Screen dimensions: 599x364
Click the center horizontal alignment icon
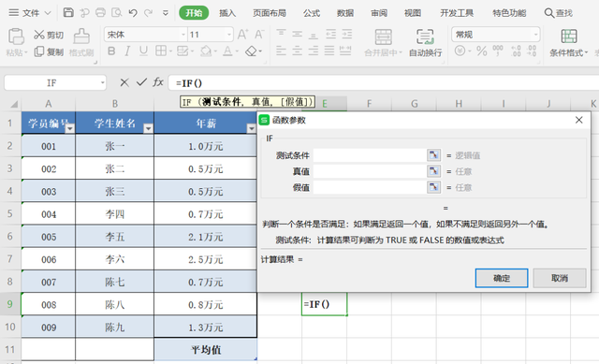pos(298,51)
